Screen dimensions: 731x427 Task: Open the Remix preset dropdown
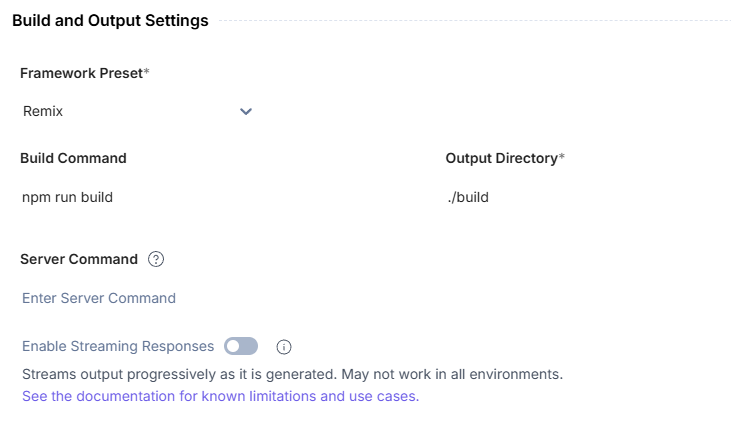[138, 111]
